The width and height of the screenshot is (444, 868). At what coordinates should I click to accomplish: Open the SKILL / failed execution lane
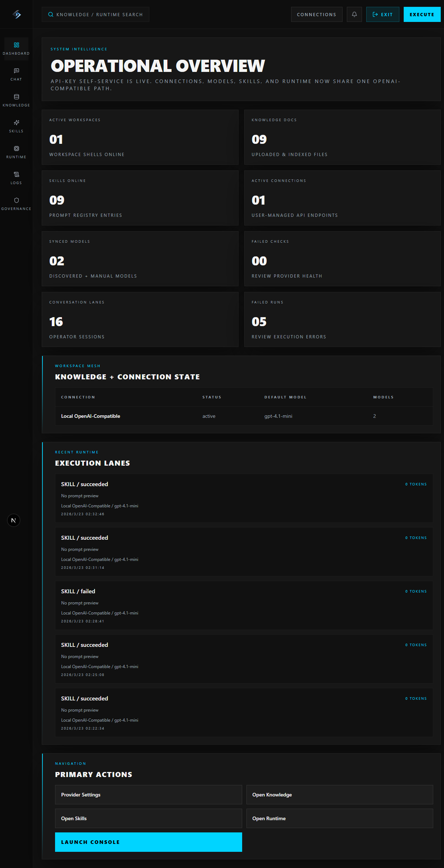(x=244, y=605)
